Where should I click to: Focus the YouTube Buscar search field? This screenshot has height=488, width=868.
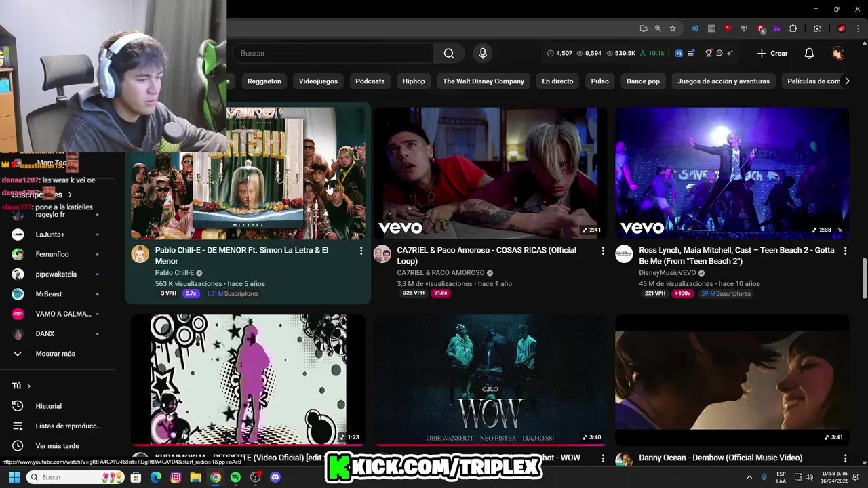[x=332, y=53]
